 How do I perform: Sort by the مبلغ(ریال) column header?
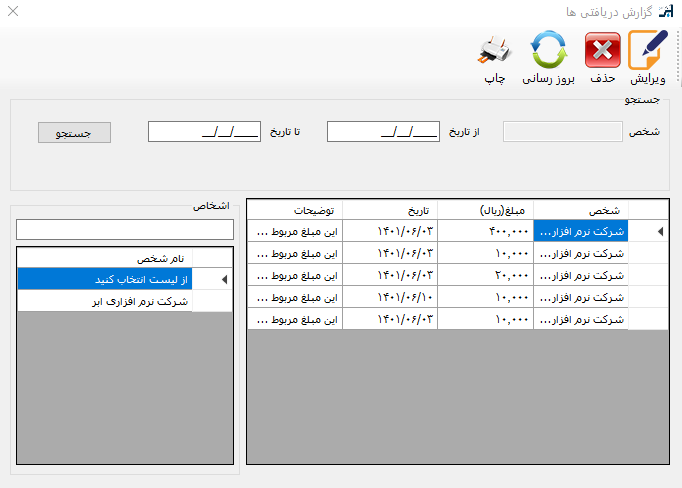tap(487, 210)
